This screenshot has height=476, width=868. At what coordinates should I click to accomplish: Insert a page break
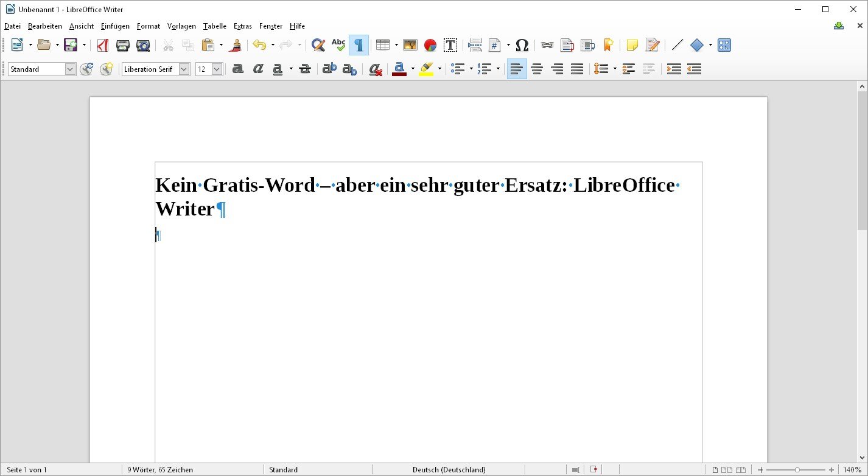click(475, 45)
